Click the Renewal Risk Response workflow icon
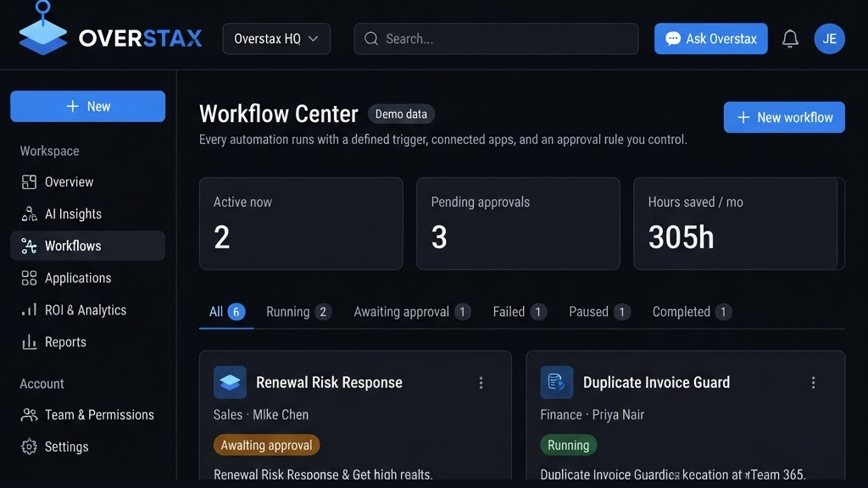 pyautogui.click(x=230, y=382)
